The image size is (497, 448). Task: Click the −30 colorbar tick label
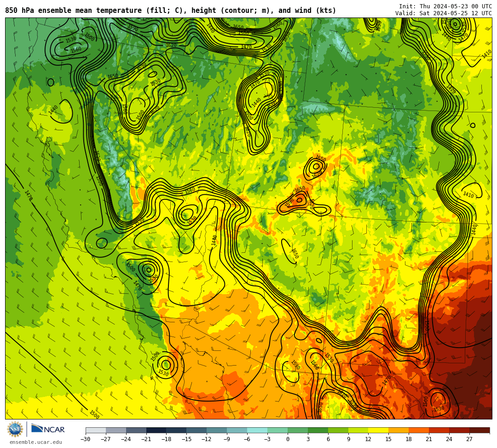[x=86, y=439]
